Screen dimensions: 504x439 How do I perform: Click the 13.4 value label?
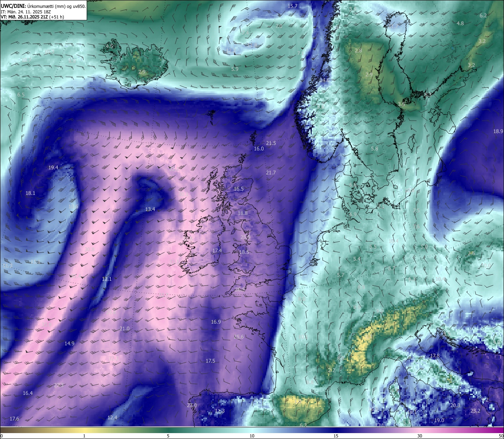pyautogui.click(x=150, y=209)
